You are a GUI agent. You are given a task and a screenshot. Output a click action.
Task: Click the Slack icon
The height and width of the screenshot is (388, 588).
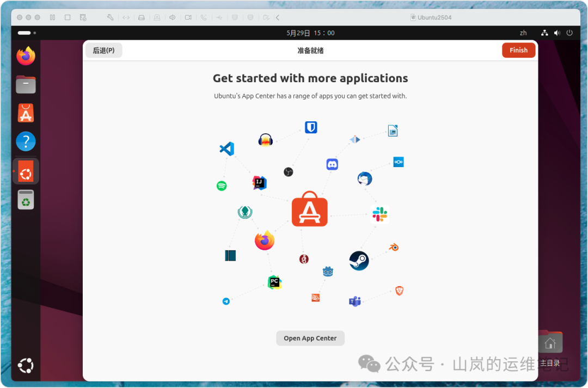(x=379, y=214)
